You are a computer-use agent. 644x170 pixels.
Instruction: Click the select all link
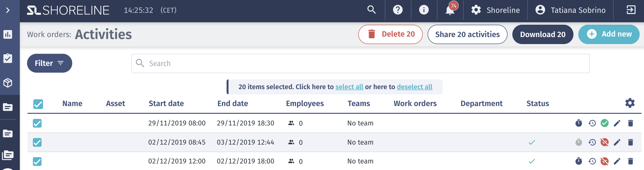coord(349,87)
